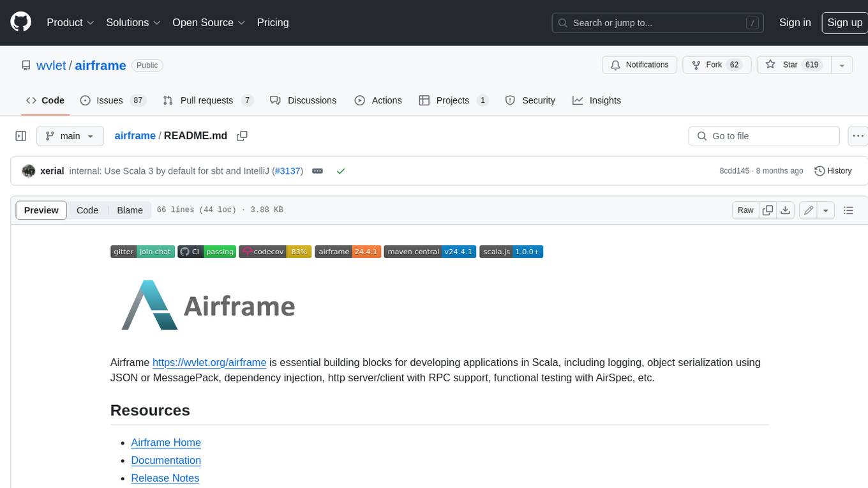The image size is (868, 488).
Task: Click the 66 lines file info text
Action: click(220, 210)
